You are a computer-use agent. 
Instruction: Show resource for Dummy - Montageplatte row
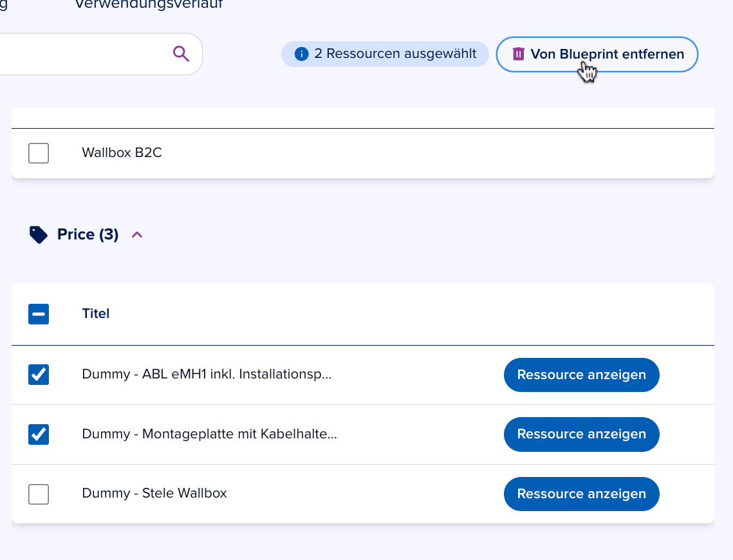click(581, 434)
